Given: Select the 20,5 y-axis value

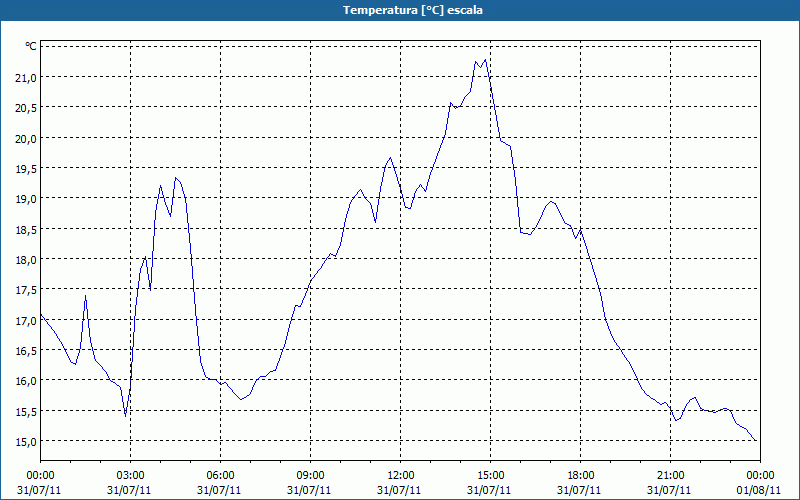Looking at the screenshot, I should (x=26, y=107).
